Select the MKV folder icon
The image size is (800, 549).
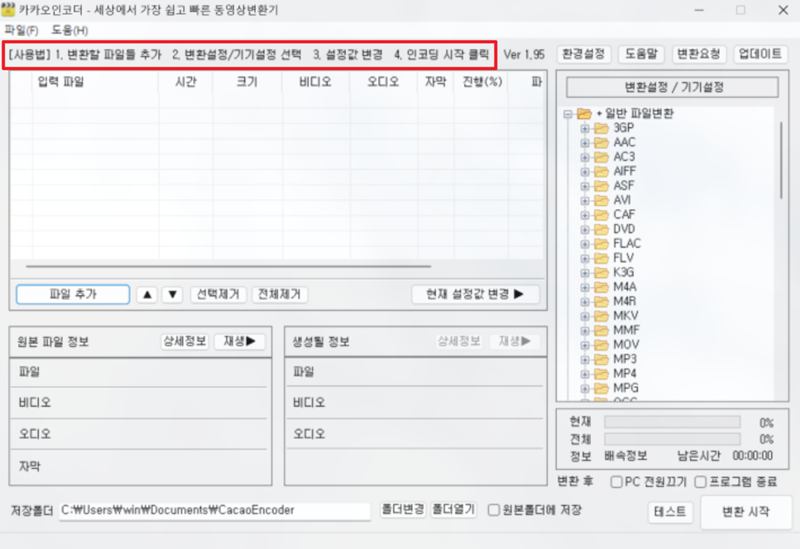coord(602,316)
